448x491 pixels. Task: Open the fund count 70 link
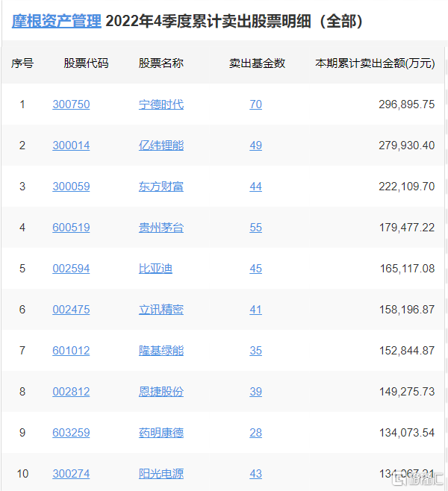(255, 104)
